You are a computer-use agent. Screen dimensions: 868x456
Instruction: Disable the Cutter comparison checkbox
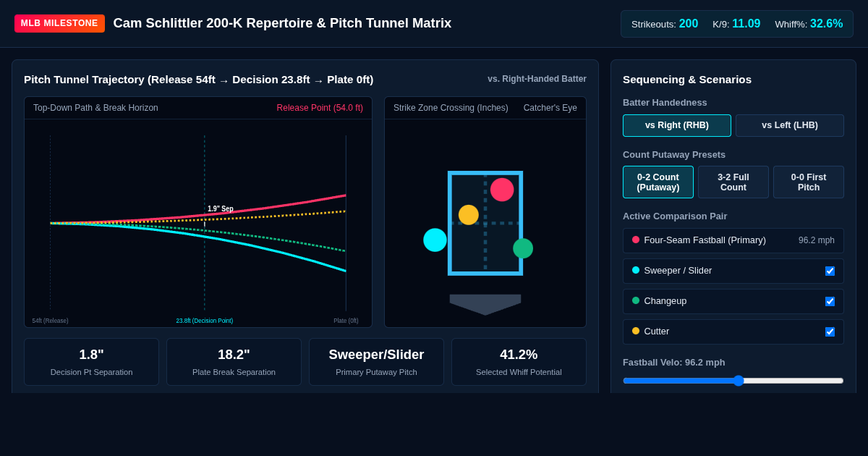coord(830,332)
